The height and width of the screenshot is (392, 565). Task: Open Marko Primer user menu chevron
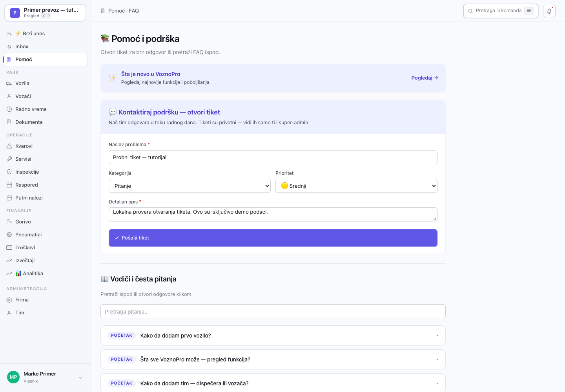[81, 378]
